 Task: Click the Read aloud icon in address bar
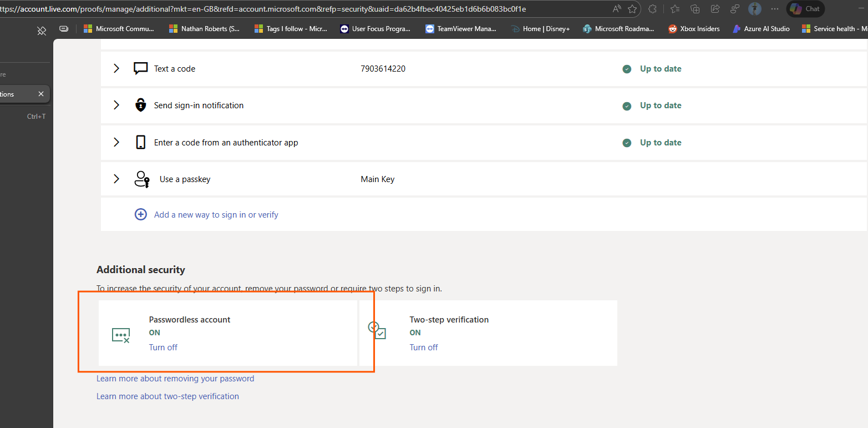(x=617, y=9)
